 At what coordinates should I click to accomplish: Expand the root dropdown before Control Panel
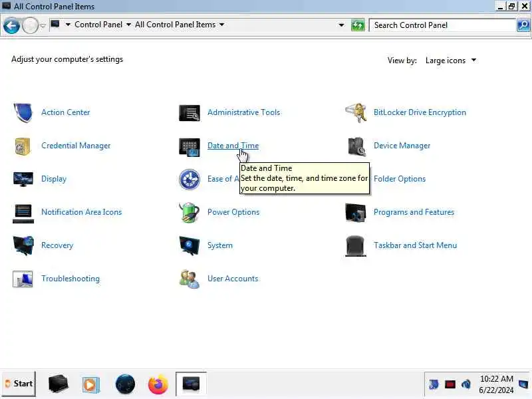point(68,25)
